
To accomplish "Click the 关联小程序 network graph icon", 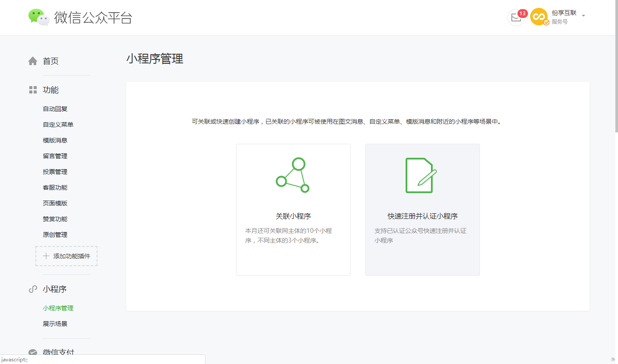I will (293, 175).
